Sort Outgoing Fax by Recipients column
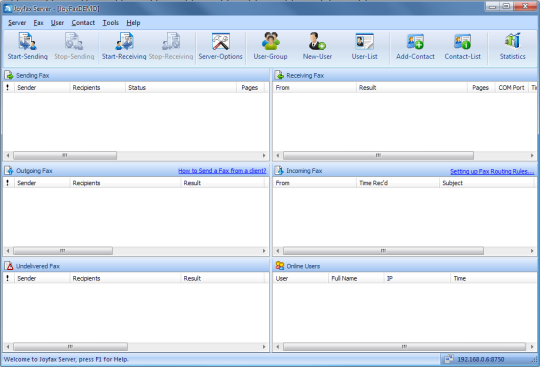Screen dimensions: 540x367 pos(125,183)
